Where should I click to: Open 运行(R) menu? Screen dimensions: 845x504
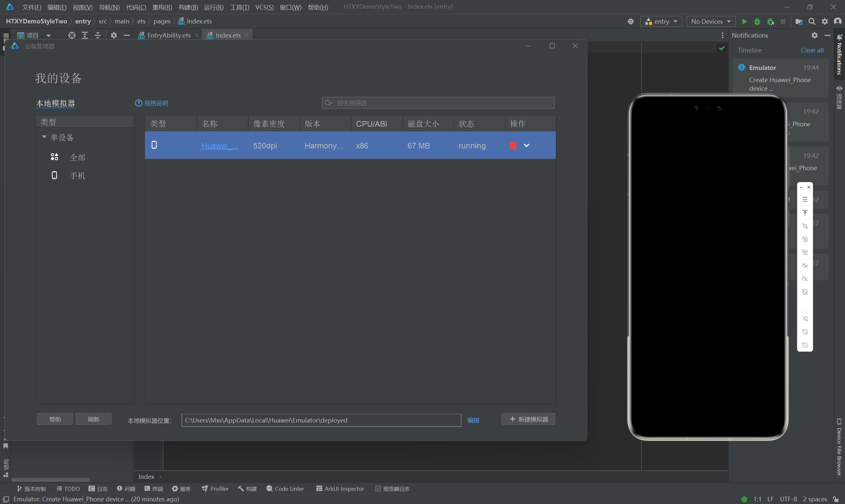click(214, 7)
